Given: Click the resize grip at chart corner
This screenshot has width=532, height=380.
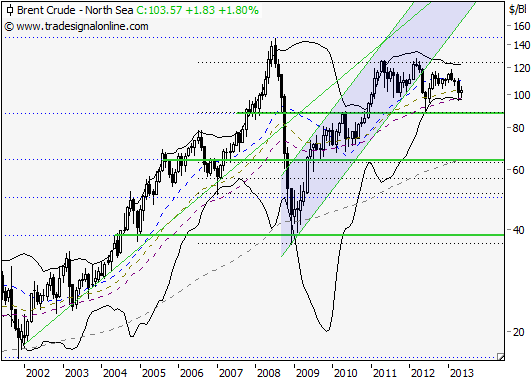Looking at the screenshot, I should point(500,356).
